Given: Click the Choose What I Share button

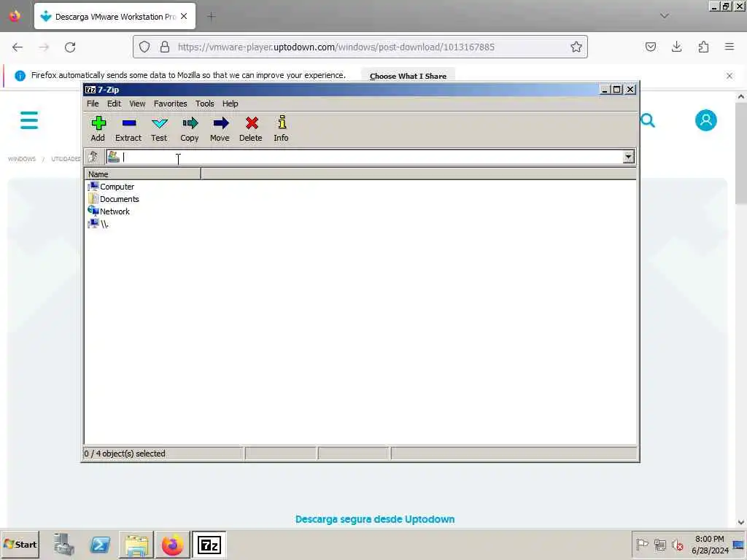Looking at the screenshot, I should [x=408, y=76].
